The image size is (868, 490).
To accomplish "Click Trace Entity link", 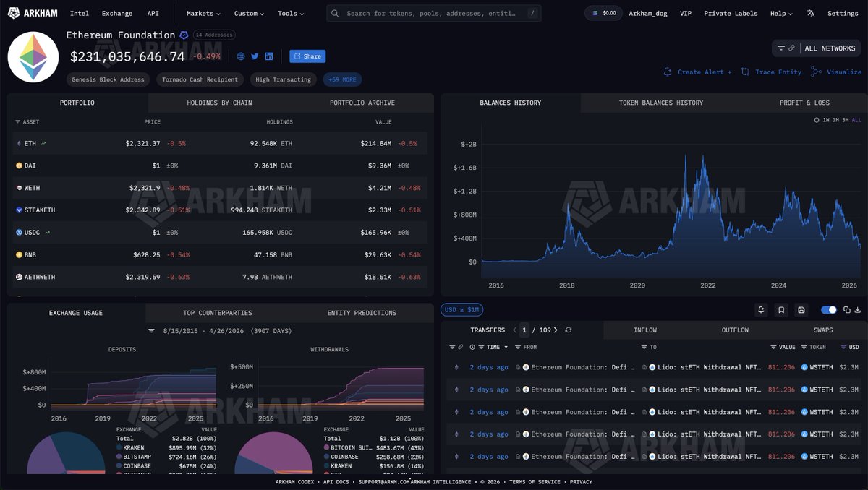I will click(x=771, y=72).
